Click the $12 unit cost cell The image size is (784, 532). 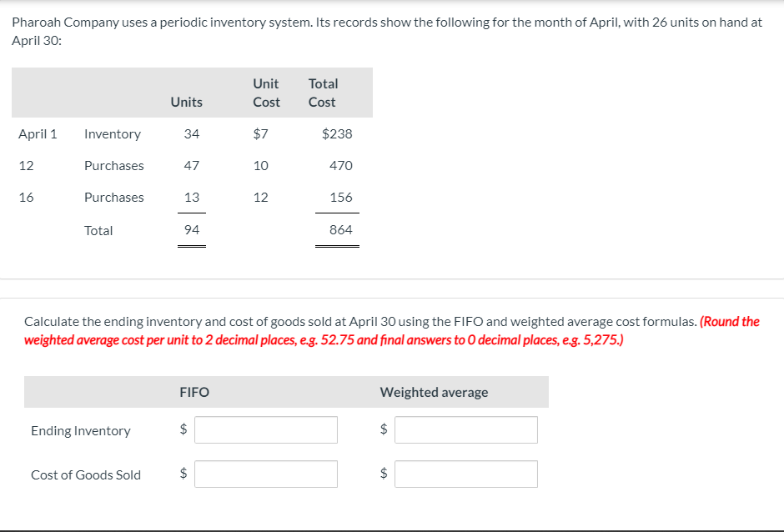[x=261, y=198]
